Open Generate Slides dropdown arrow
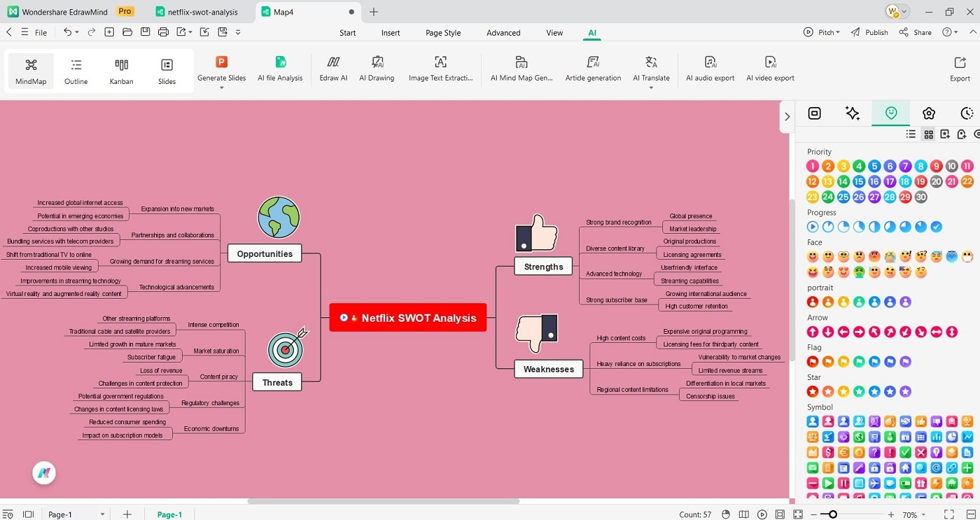The height and width of the screenshot is (520, 980). [x=221, y=88]
